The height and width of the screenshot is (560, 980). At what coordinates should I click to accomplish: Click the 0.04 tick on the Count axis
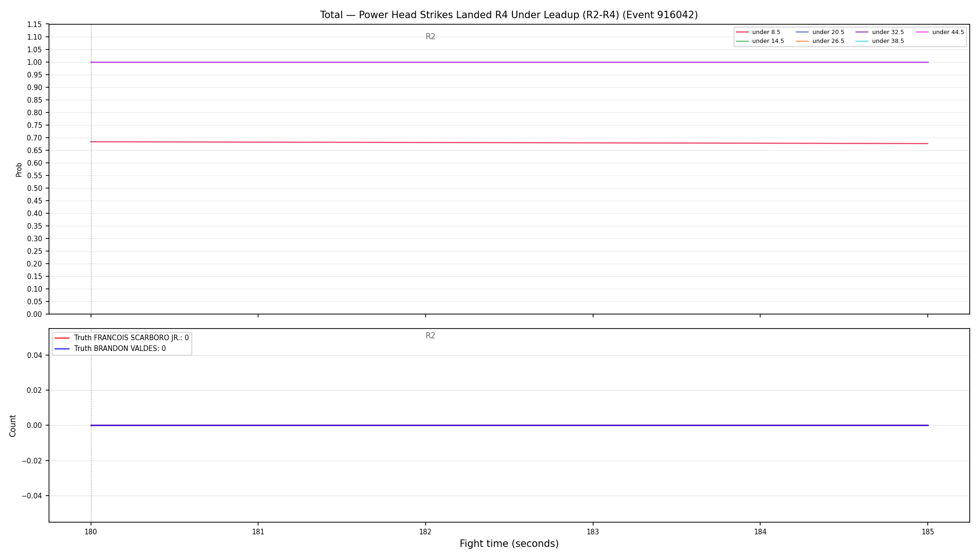click(x=35, y=355)
